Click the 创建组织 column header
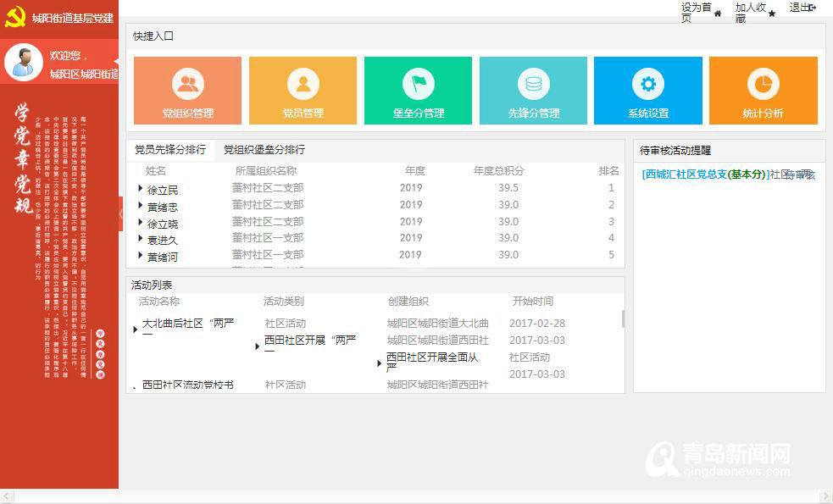This screenshot has height=504, width=833. click(x=408, y=301)
